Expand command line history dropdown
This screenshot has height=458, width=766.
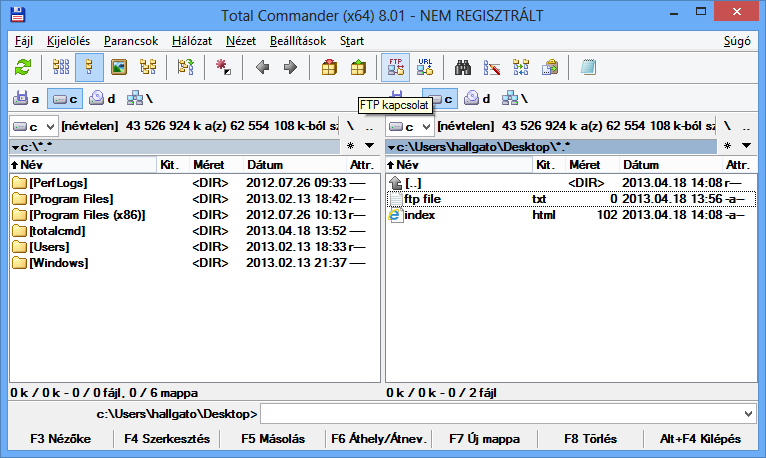[748, 414]
